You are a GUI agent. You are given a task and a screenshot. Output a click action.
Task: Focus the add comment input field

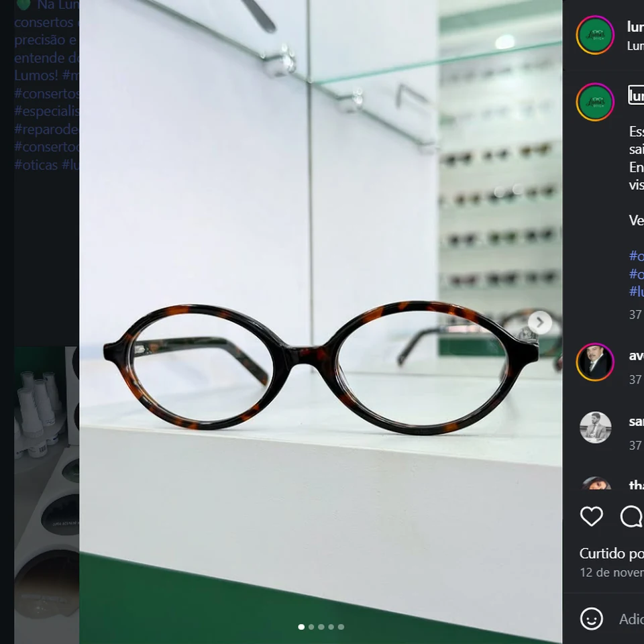631,619
